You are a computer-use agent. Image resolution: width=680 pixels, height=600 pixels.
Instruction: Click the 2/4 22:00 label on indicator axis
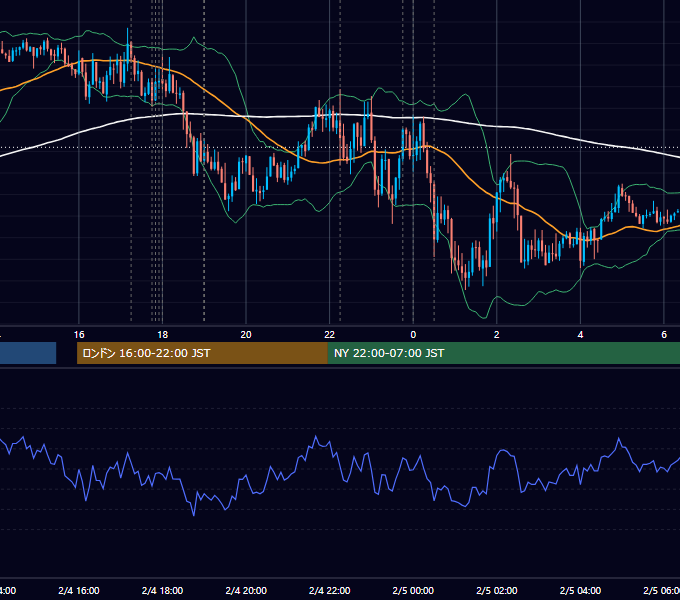pos(330,590)
